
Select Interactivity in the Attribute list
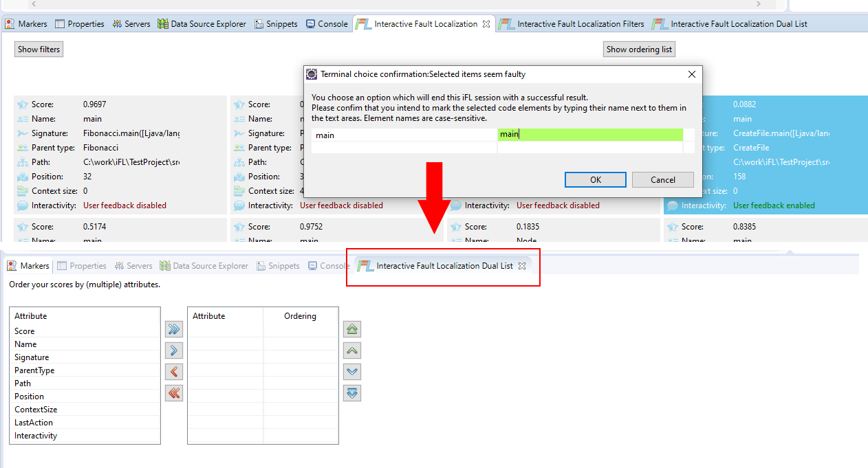[x=85, y=436]
